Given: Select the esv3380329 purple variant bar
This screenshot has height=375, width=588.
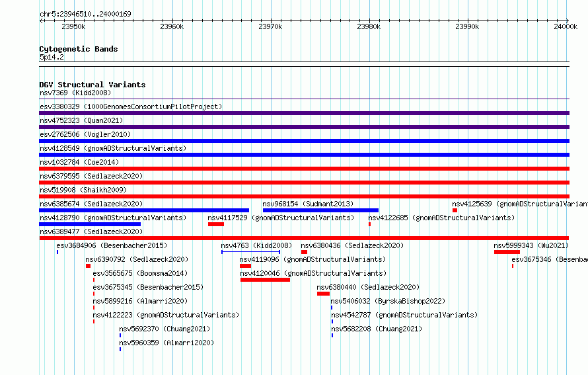Looking at the screenshot, I should point(304,113).
